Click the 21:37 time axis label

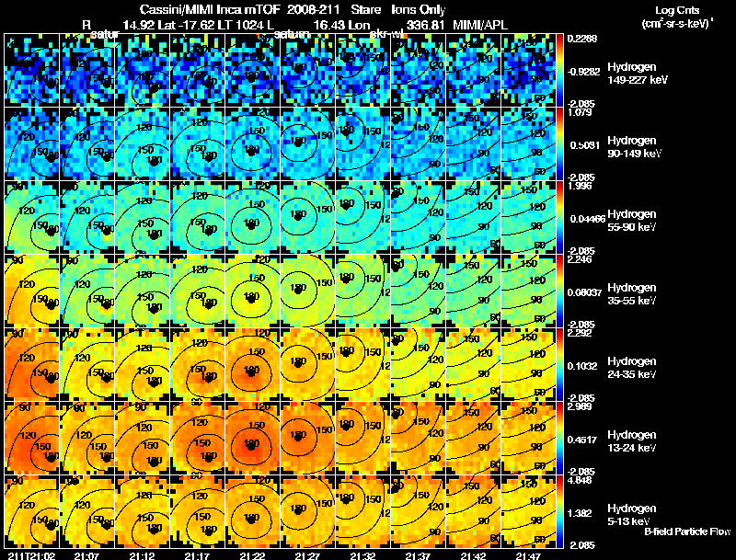[418, 555]
